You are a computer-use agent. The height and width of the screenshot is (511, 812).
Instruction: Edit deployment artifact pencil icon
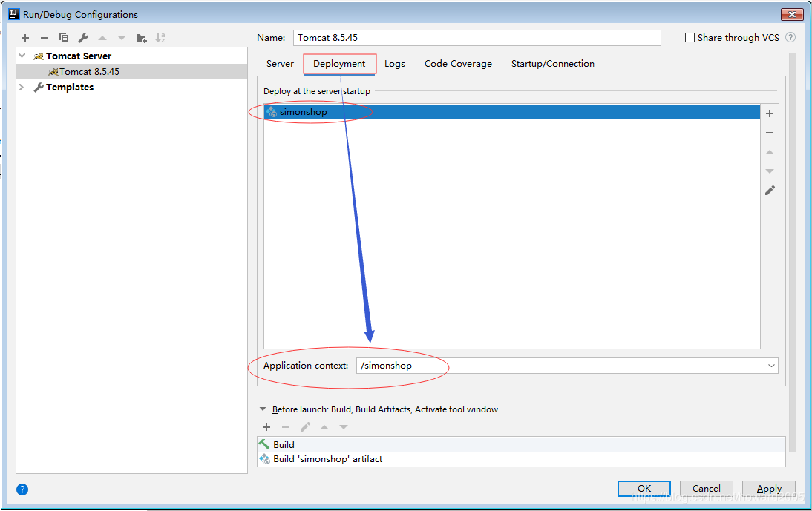pyautogui.click(x=770, y=191)
